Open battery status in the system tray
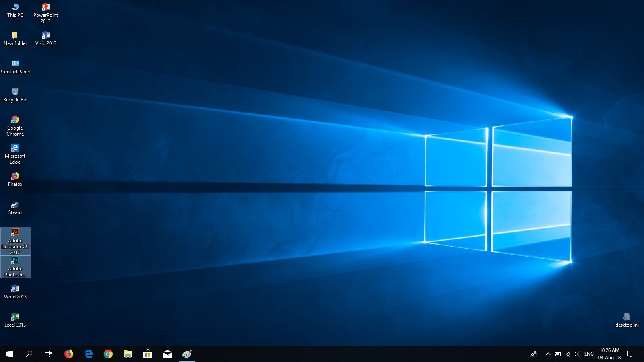This screenshot has width=644, height=362. tap(558, 354)
